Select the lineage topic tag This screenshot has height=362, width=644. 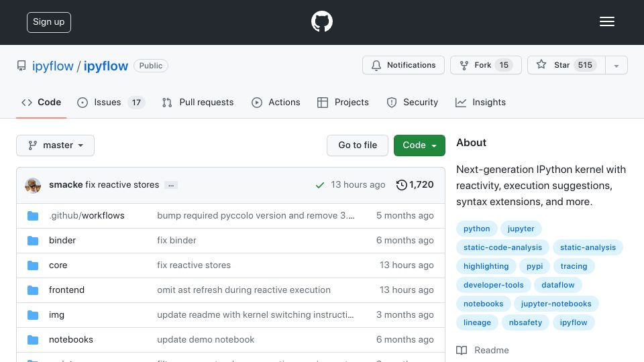pos(477,322)
